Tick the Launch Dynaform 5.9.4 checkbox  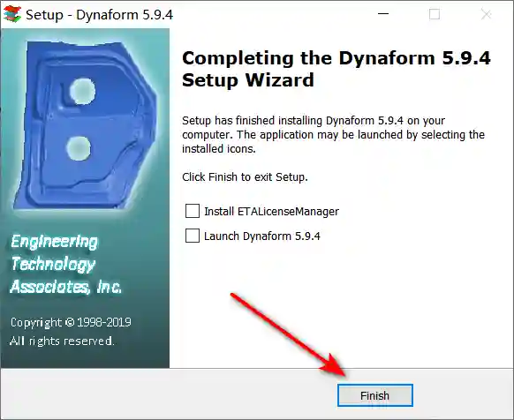tap(193, 236)
